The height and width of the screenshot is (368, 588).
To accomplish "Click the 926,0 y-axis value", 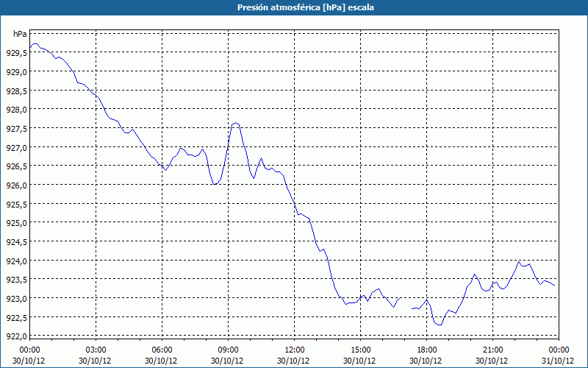I will click(17, 185).
